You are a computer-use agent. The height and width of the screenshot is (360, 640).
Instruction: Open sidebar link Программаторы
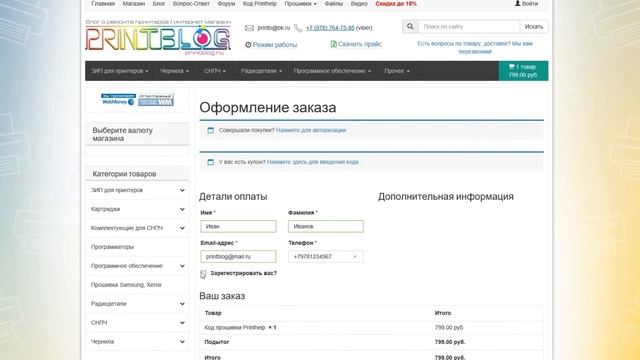coord(112,247)
